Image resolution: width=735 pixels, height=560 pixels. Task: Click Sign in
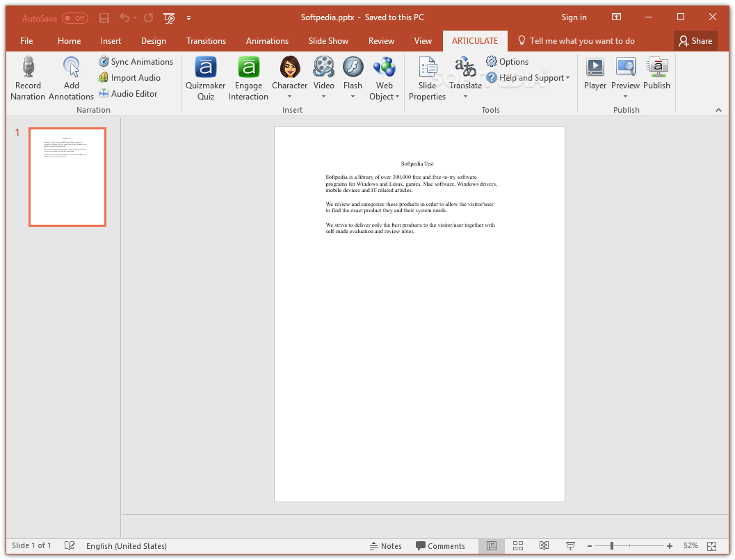tap(574, 17)
